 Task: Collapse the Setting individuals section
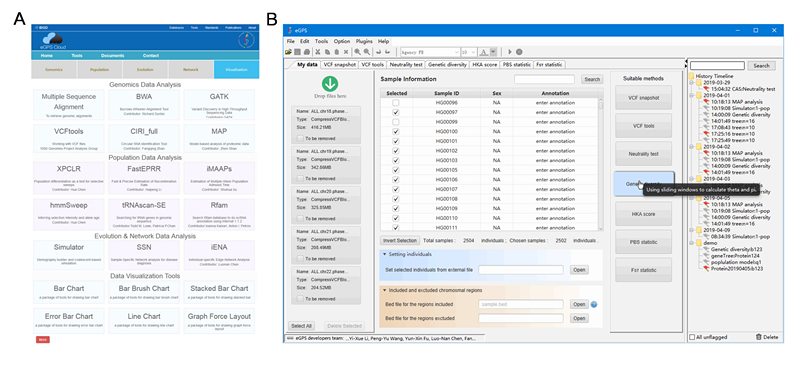click(x=384, y=254)
